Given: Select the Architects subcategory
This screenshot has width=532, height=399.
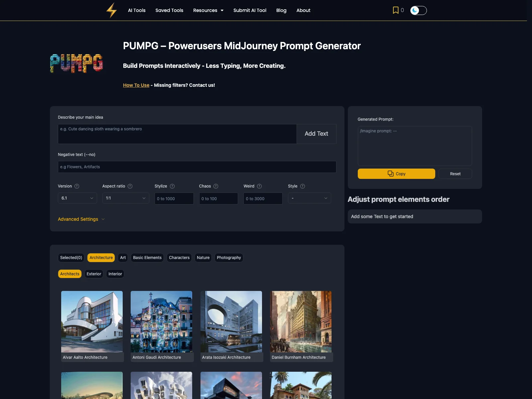Looking at the screenshot, I should [x=70, y=274].
